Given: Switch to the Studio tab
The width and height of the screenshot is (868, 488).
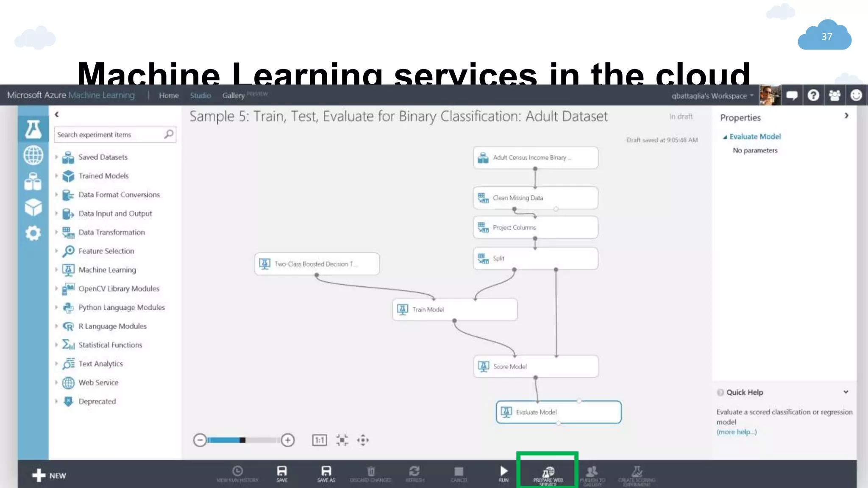Looking at the screenshot, I should click(200, 96).
